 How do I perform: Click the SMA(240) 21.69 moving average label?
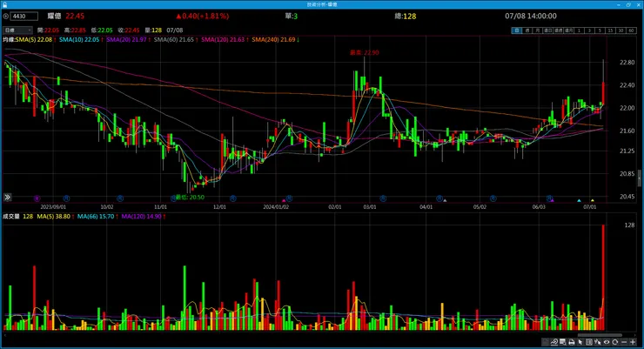[x=275, y=39]
